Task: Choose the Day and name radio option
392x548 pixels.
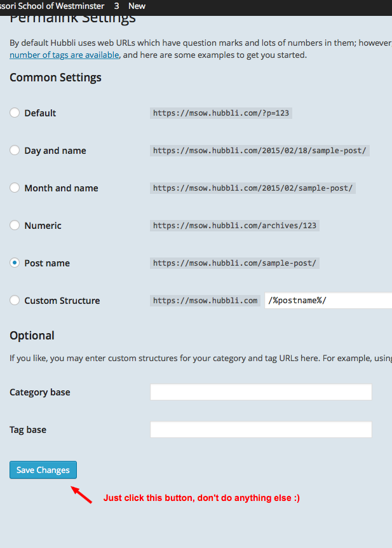Action: pyautogui.click(x=15, y=151)
